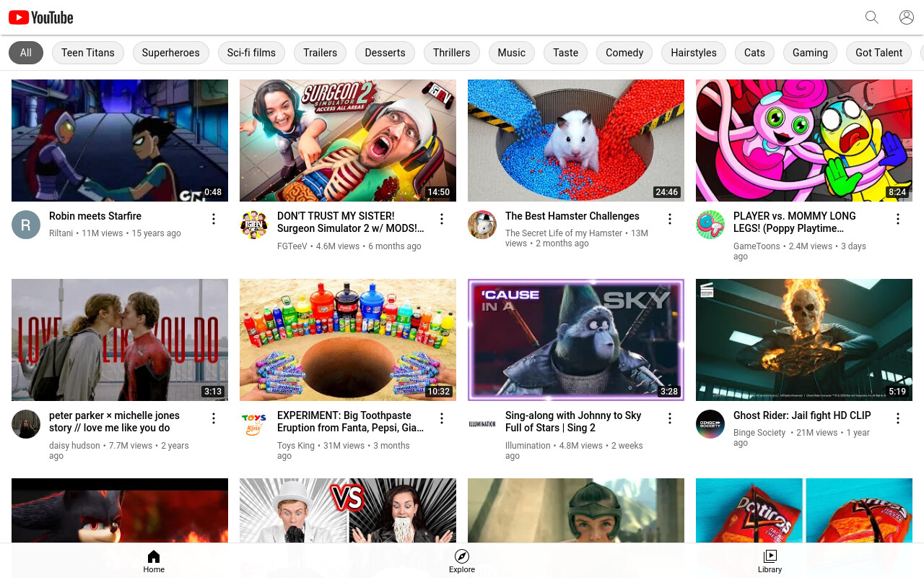
Task: Choose the Cats chip
Action: tap(755, 53)
